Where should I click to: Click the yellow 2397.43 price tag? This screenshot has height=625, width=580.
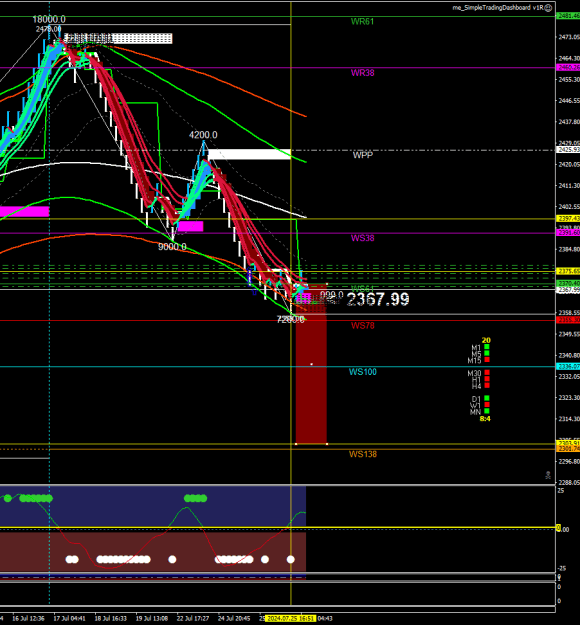(568, 219)
